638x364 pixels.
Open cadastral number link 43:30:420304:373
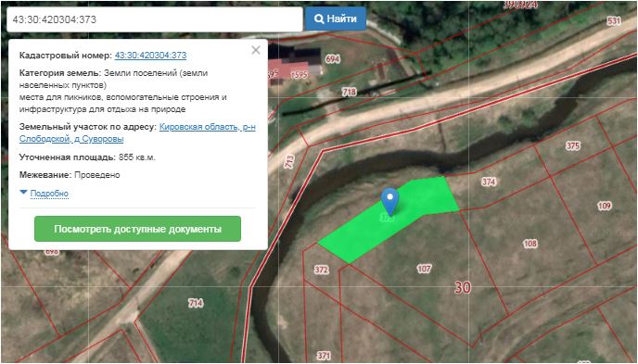click(x=150, y=56)
